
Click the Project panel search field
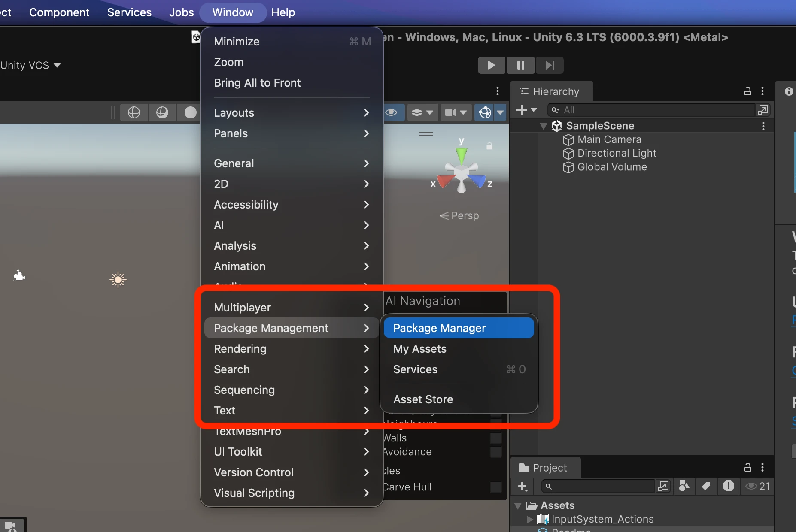point(597,487)
